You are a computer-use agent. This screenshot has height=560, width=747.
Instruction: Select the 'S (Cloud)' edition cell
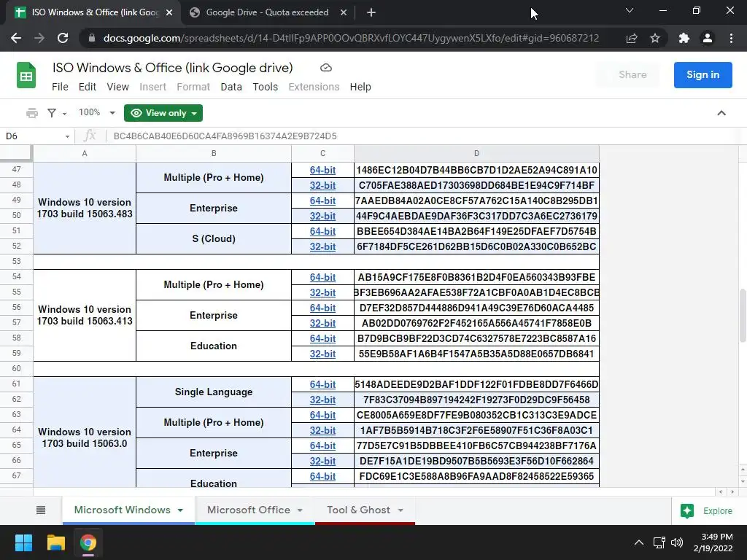[x=214, y=238]
